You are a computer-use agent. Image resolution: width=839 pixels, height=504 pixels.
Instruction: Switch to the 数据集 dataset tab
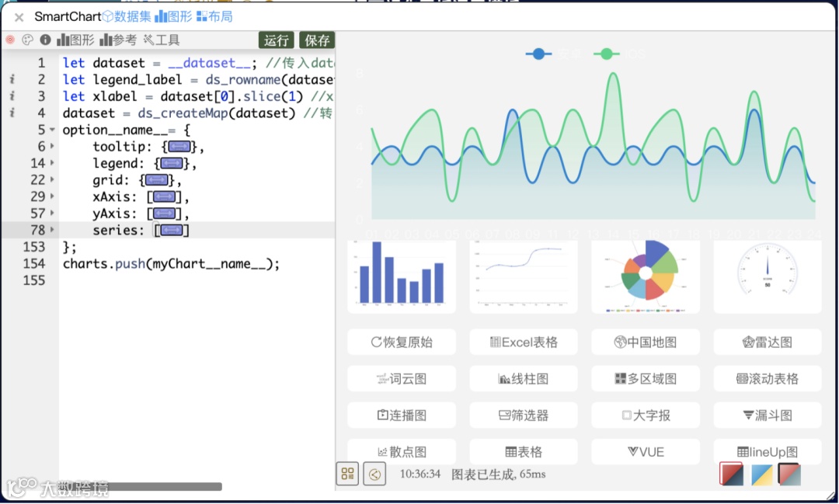pyautogui.click(x=127, y=16)
